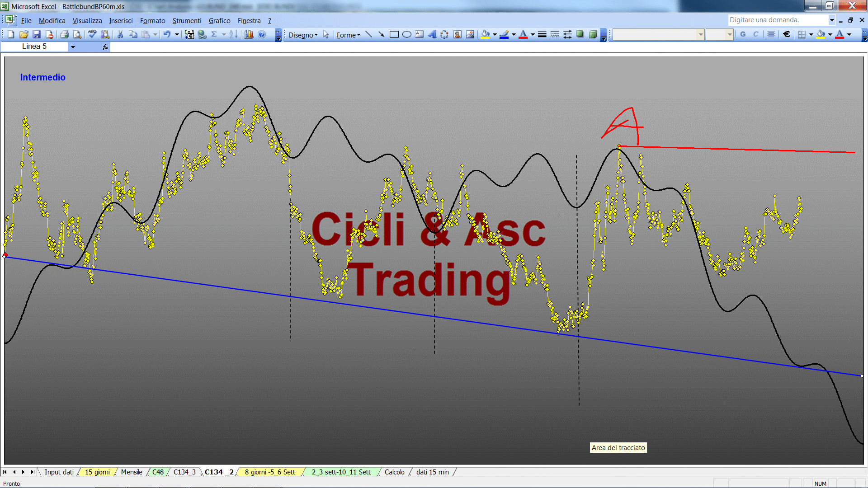The image size is (868, 488).
Task: Click the Copy icon
Action: pyautogui.click(x=133, y=34)
